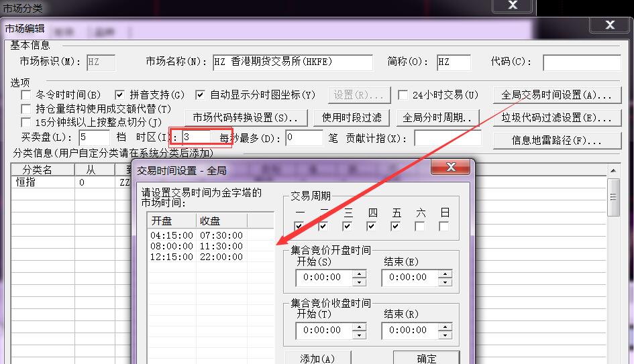The width and height of the screenshot is (634, 364).
Task: Click the 使用时段过滤 button
Action: 352,118
